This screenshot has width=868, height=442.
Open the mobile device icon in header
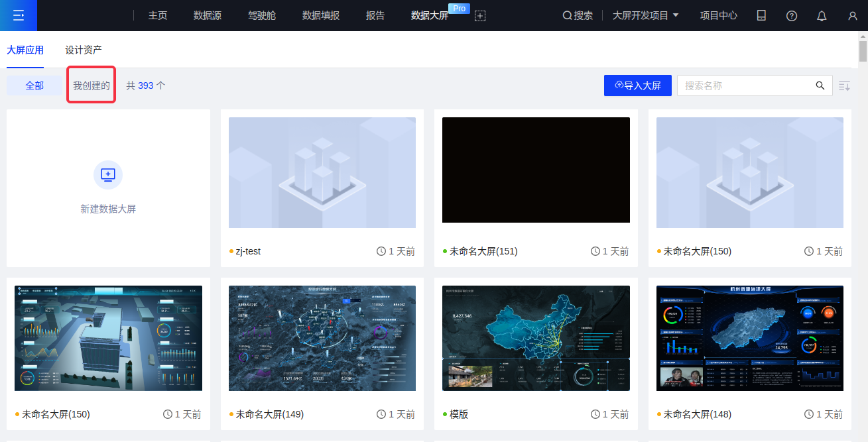tap(761, 15)
